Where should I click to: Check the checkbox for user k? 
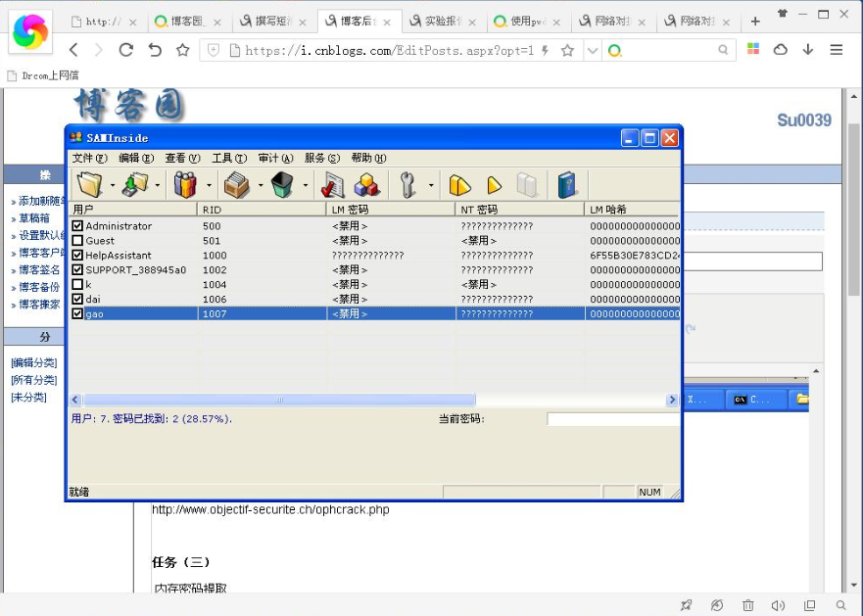click(x=77, y=284)
